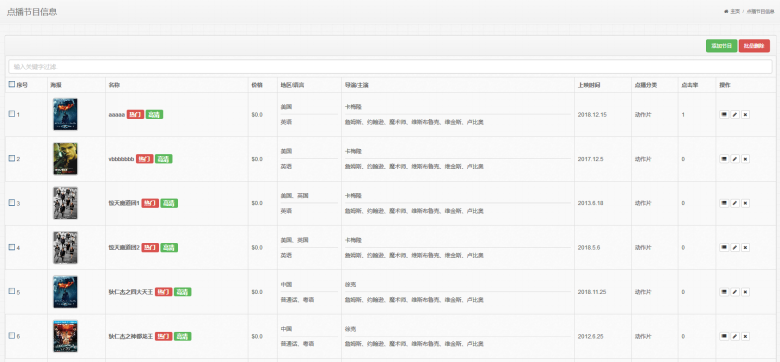Click the green HD tag on row 5
780x362 pixels.
coord(183,292)
